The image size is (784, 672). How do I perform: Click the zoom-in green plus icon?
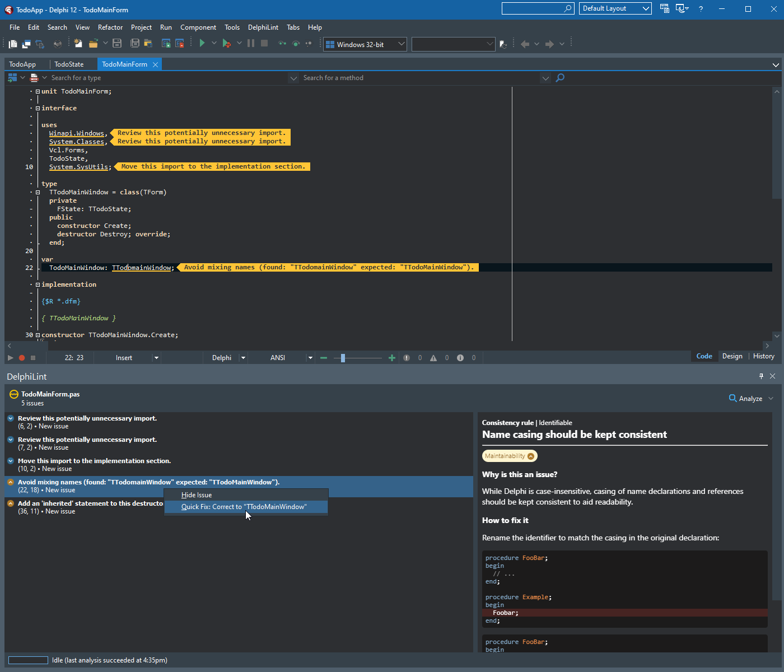coord(392,358)
